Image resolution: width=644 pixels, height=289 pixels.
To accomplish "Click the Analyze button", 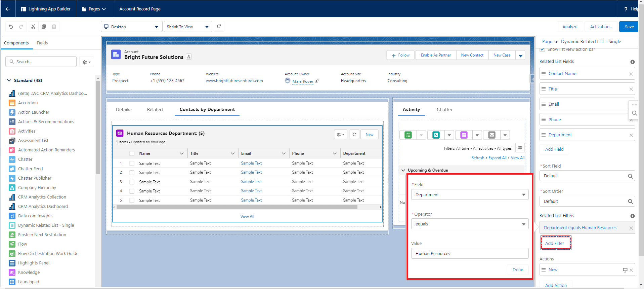I will click(570, 27).
